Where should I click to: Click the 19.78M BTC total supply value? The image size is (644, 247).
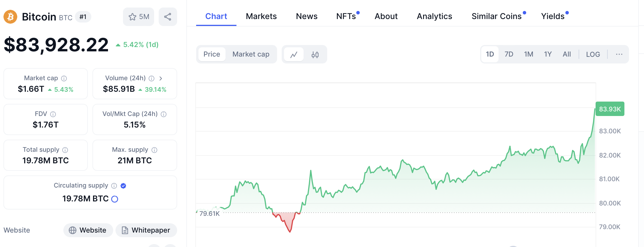pos(46,161)
